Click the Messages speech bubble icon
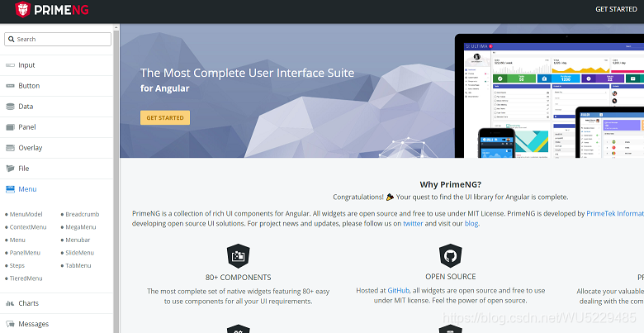The image size is (644, 333). [10, 324]
